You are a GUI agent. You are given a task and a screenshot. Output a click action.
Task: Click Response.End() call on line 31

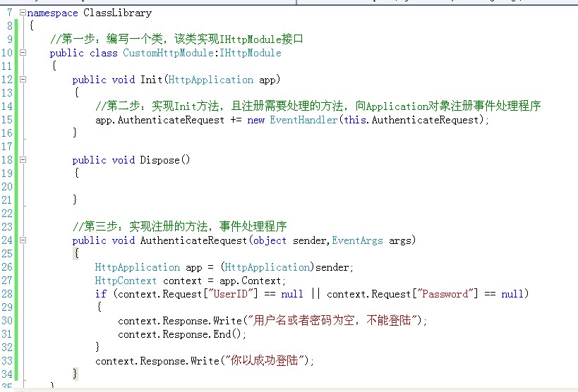click(202, 334)
